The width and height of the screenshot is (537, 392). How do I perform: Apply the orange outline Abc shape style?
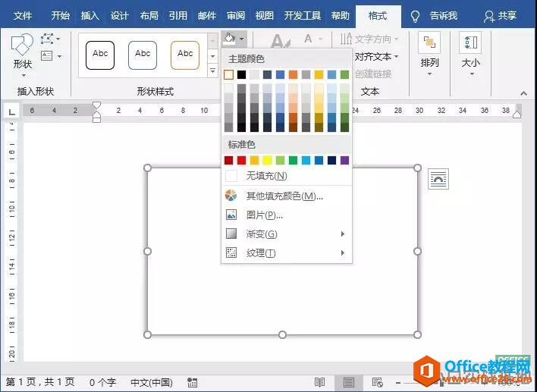pos(185,55)
